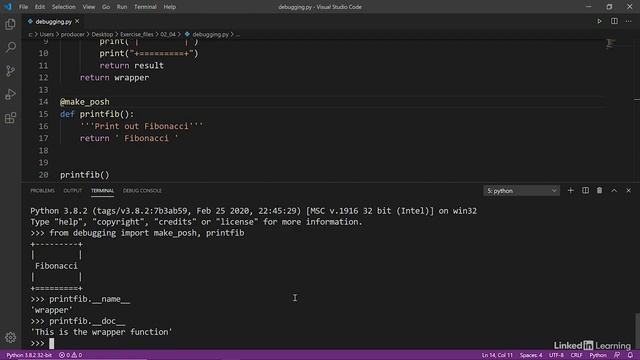Click the docstring 'Print out Fibonacci' line

pos(141,126)
